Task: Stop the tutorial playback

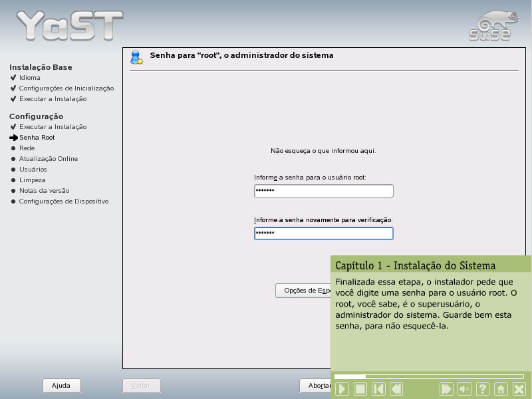Action: (360, 389)
